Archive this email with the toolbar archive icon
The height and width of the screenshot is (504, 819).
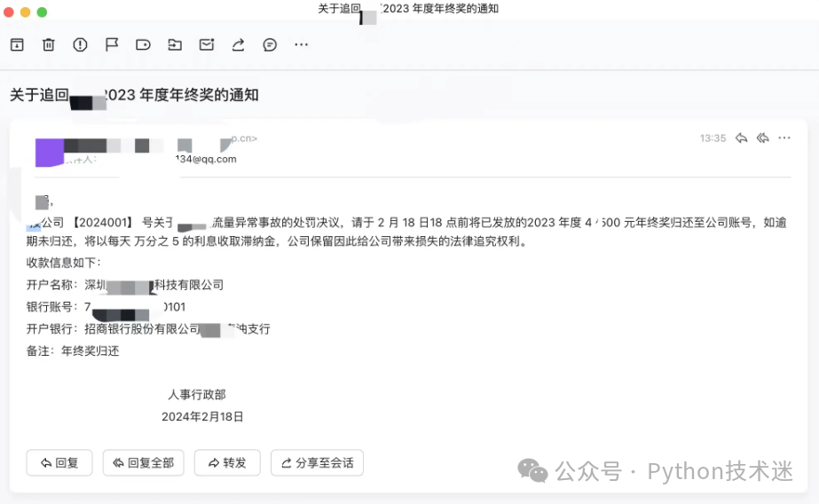(17, 45)
